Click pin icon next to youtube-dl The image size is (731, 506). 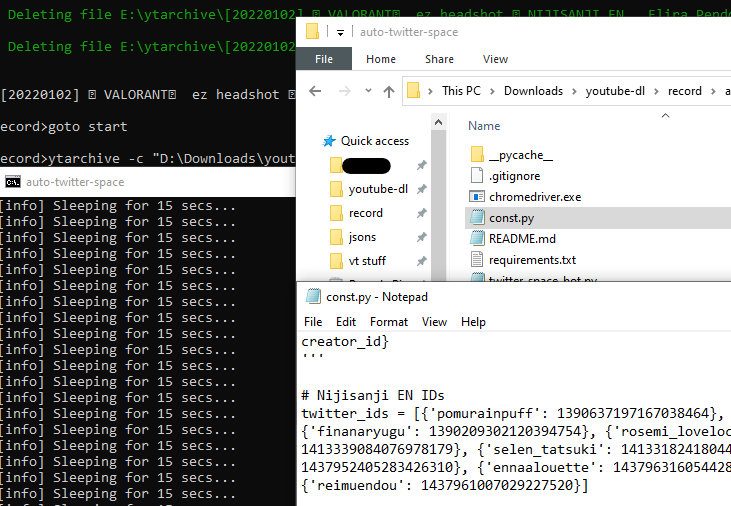(x=421, y=189)
